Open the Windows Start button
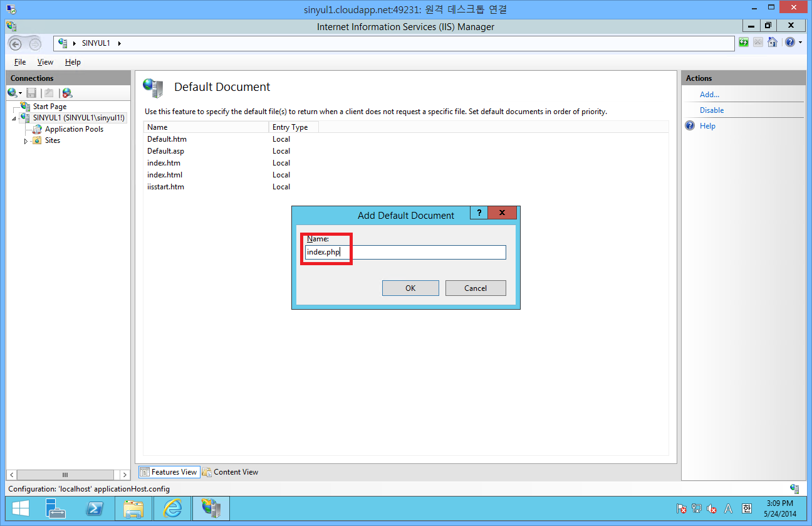Viewport: 812px width, 526px height. pyautogui.click(x=20, y=508)
